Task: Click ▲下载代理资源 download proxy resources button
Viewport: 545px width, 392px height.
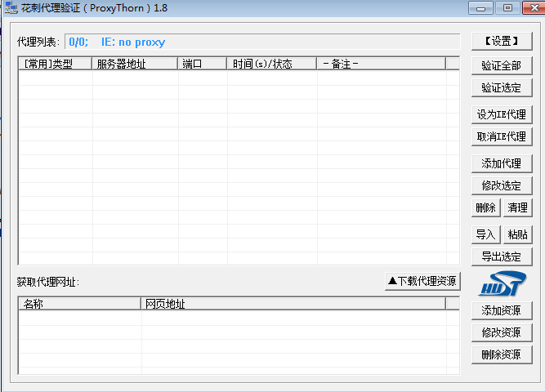Action: pyautogui.click(x=422, y=281)
